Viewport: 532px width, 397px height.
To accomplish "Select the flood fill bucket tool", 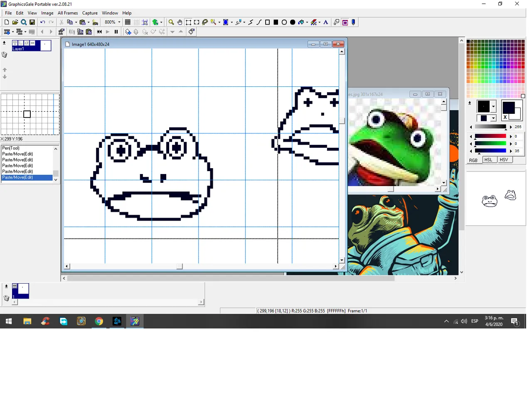I will (301, 22).
